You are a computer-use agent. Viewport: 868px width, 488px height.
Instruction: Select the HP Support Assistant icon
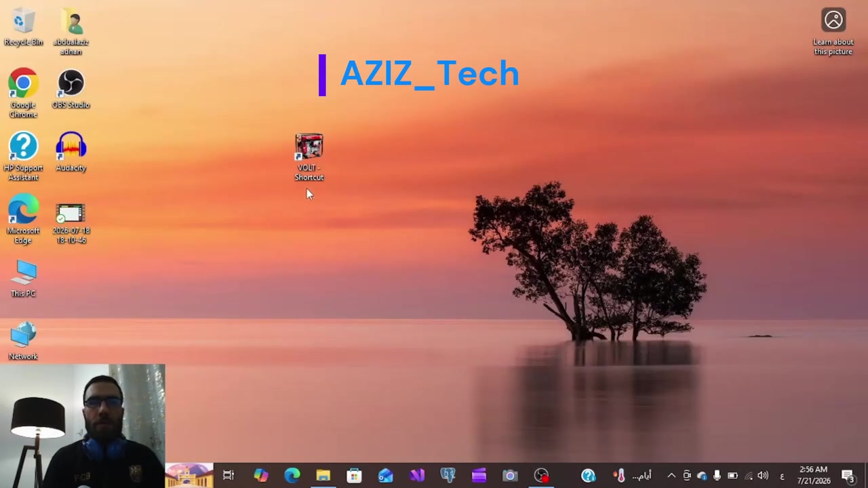tap(23, 157)
